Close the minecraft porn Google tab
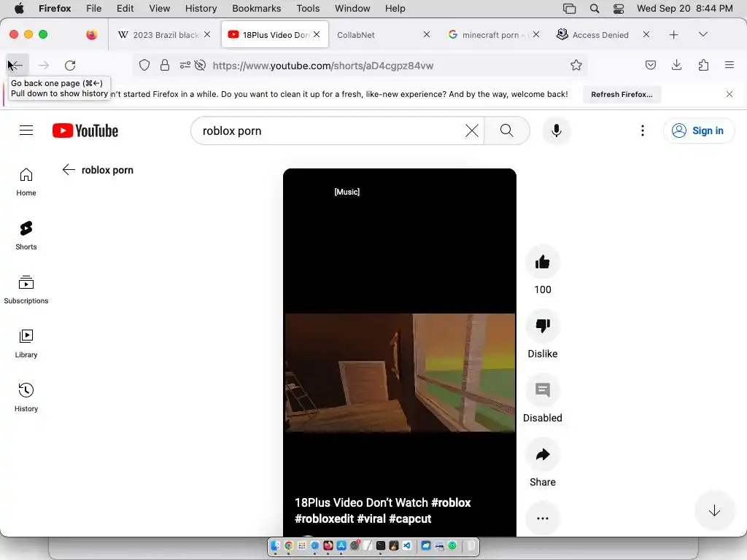This screenshot has width=747, height=560. pos(536,35)
